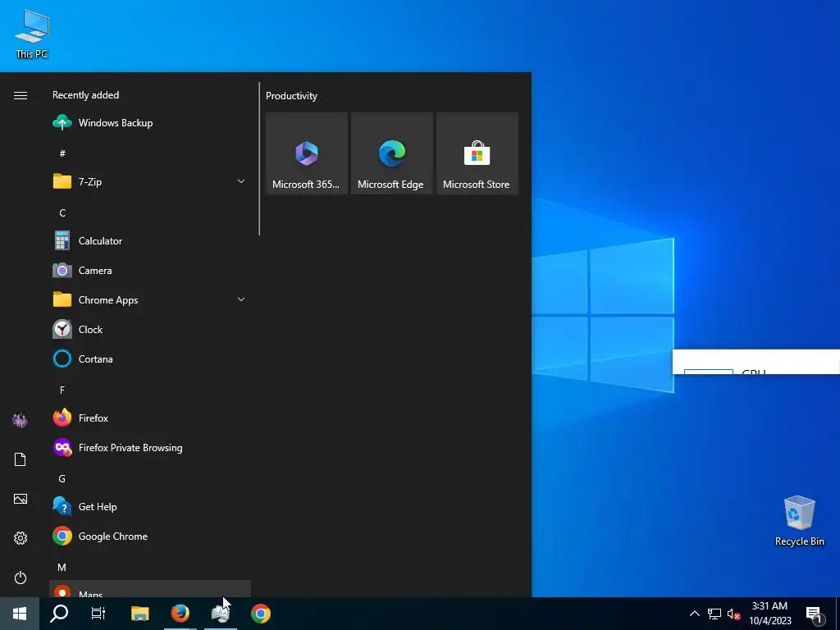
Task: Open taskbar Search magnifier
Action: point(59,614)
